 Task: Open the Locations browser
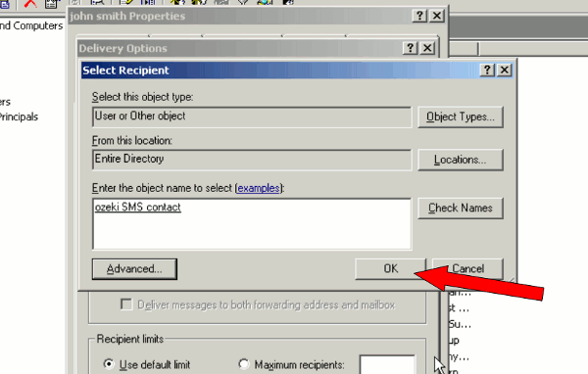pos(461,160)
